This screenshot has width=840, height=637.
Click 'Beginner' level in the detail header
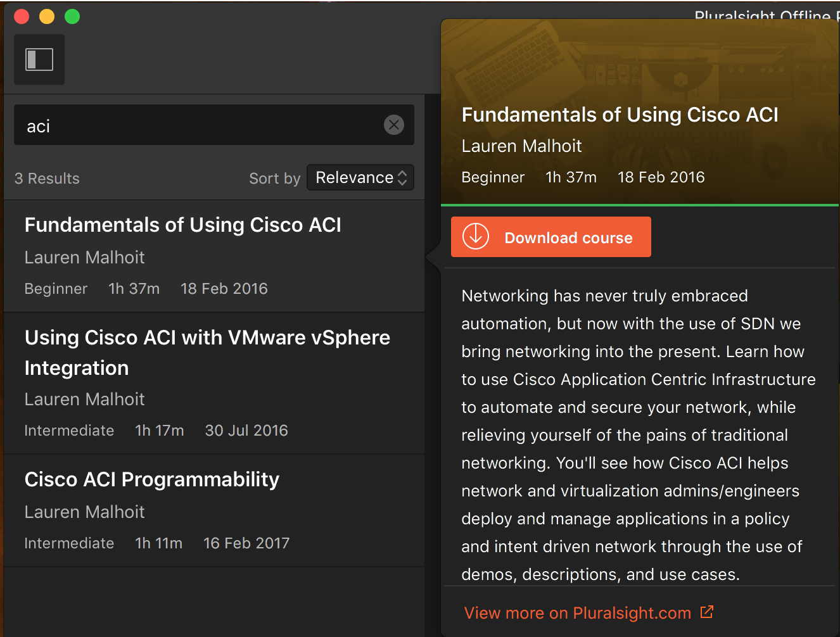[493, 177]
